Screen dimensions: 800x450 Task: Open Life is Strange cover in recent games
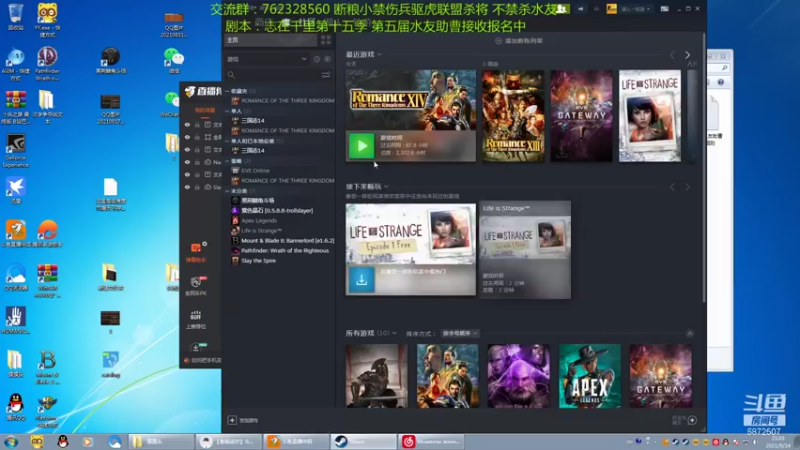pos(649,116)
